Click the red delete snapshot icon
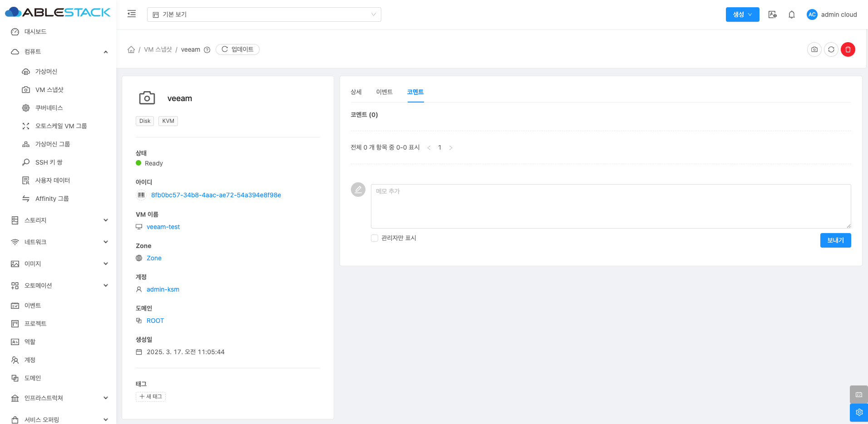This screenshot has width=868, height=424. pyautogui.click(x=848, y=49)
